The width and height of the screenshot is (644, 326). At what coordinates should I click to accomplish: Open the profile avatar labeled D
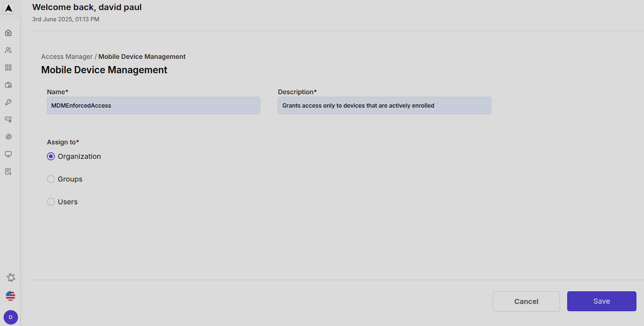coord(10,317)
